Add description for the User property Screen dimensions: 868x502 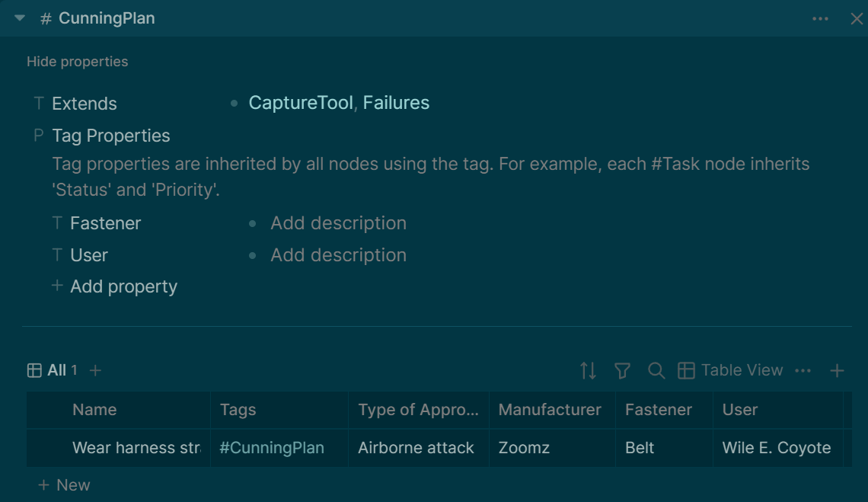[x=338, y=255]
